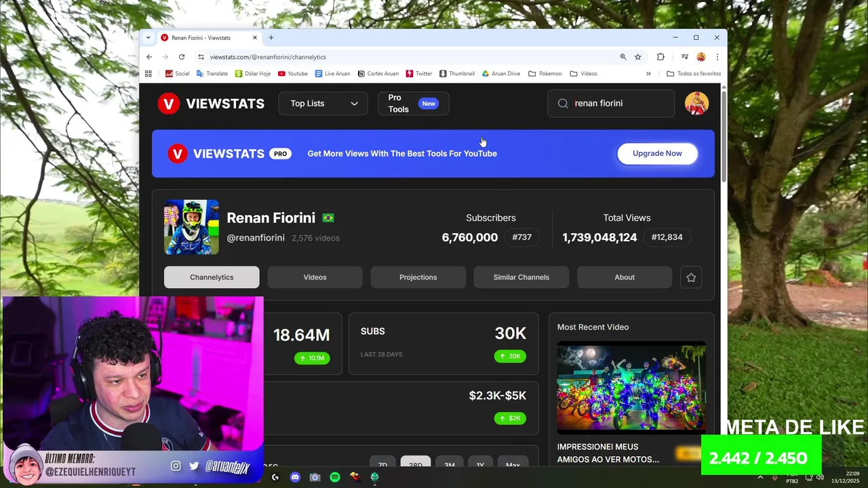Open the Translate bookmark
This screenshot has width=868, height=488.
click(x=212, y=73)
